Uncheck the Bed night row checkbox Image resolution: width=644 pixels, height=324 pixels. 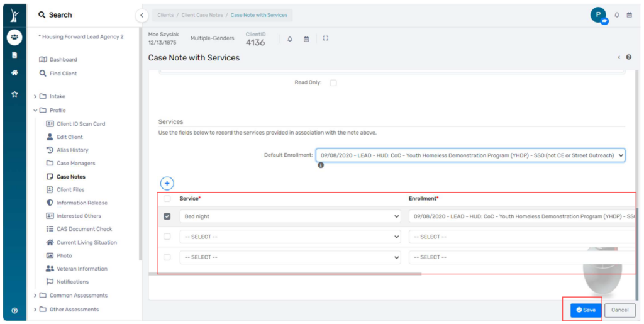pos(167,216)
